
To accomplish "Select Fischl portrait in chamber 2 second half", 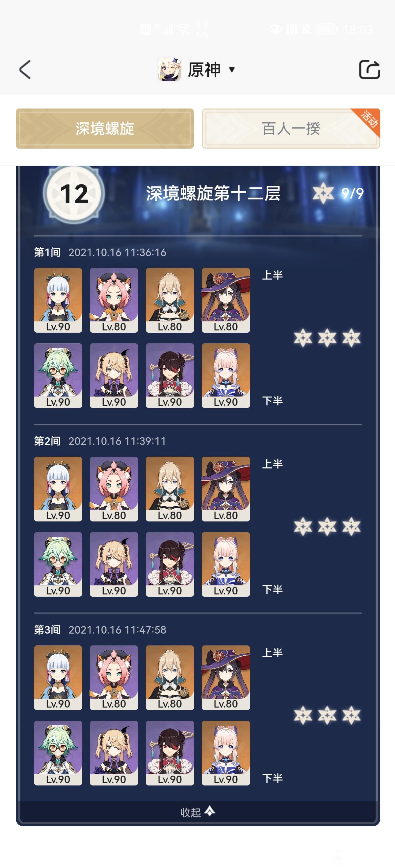I will [114, 565].
